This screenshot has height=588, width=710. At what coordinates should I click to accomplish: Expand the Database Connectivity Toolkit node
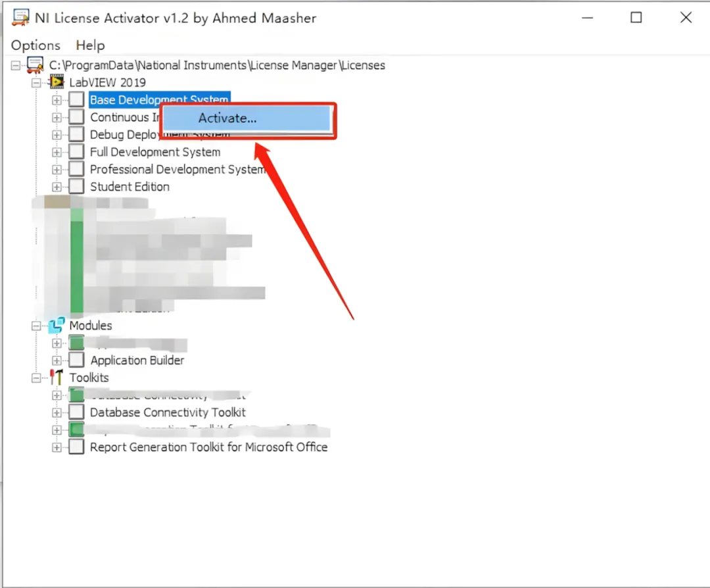pos(57,412)
